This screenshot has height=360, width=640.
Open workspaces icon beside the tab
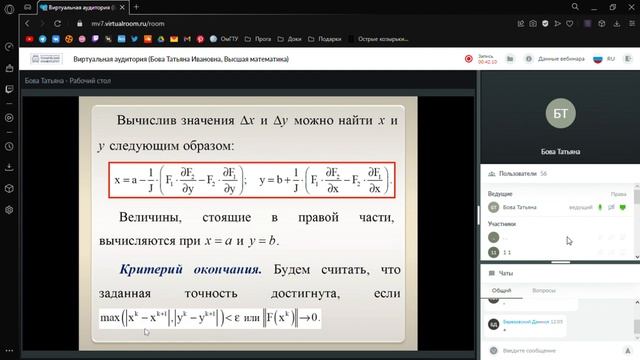tap(28, 7)
